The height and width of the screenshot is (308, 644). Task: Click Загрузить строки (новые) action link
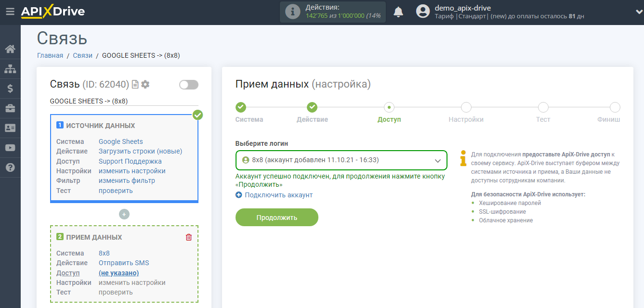pyautogui.click(x=141, y=151)
